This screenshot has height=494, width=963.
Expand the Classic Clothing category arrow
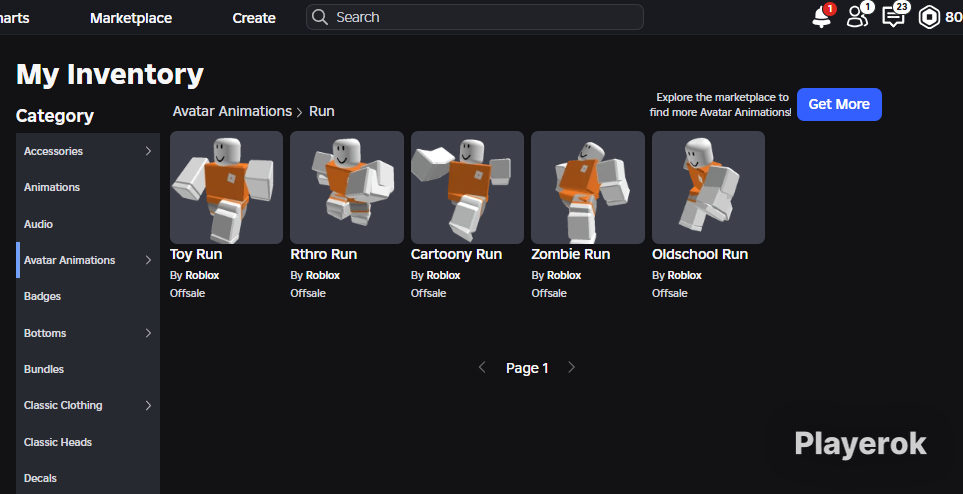click(x=148, y=406)
